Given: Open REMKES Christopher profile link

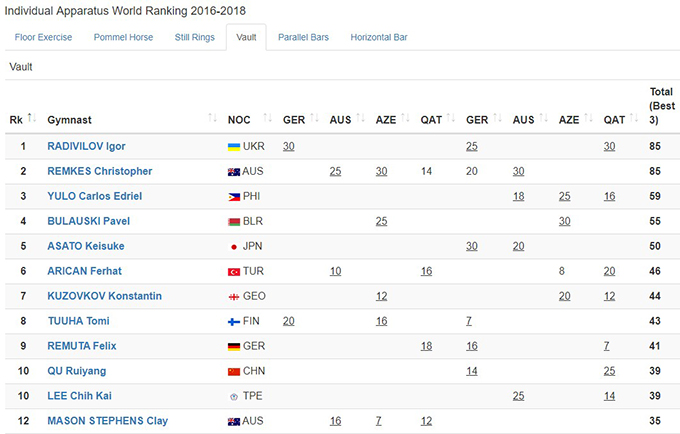Looking at the screenshot, I should 100,171.
